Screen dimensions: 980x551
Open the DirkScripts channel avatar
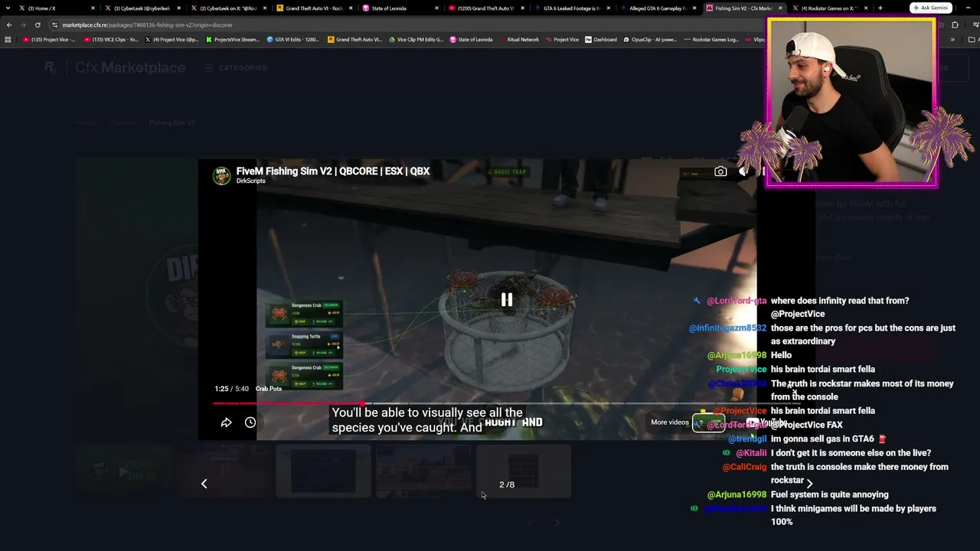point(222,175)
